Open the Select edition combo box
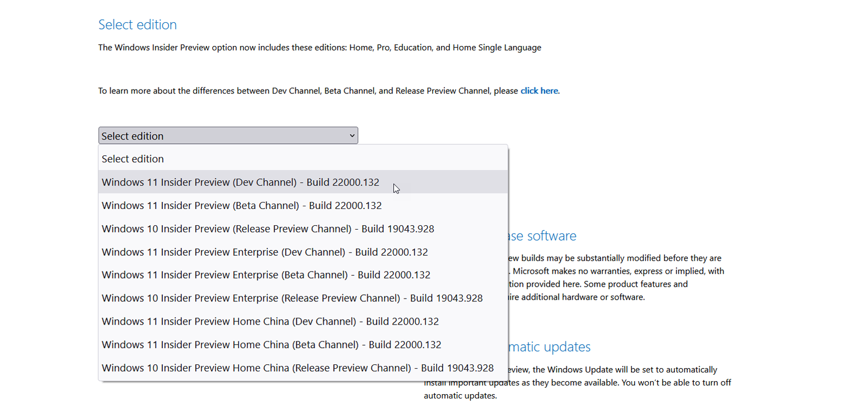The width and height of the screenshot is (868, 405). pyautogui.click(x=228, y=136)
